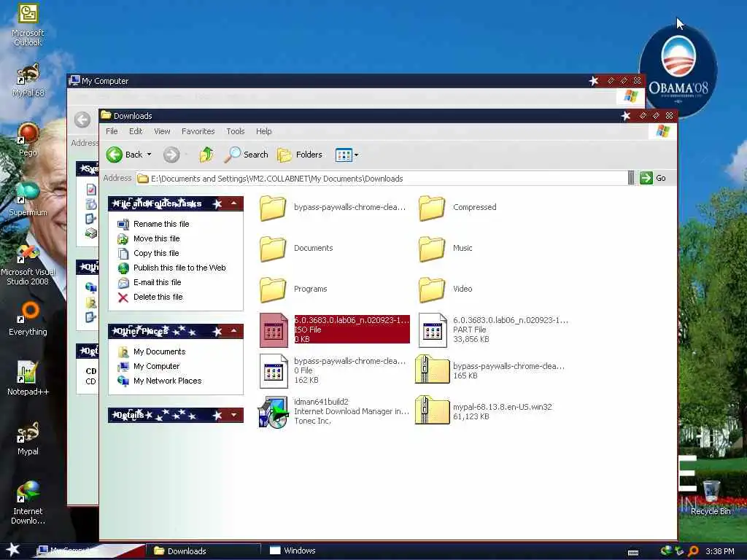The image size is (747, 560).
Task: Open the Help menu
Action: click(x=263, y=131)
